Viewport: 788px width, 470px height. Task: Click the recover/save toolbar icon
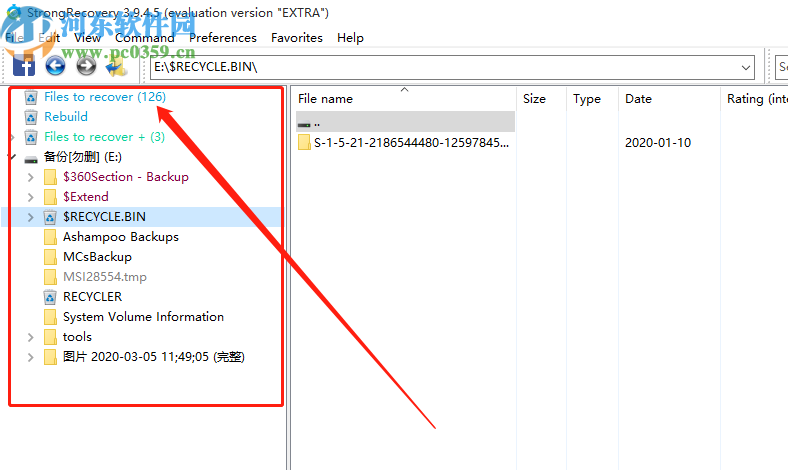(x=117, y=66)
